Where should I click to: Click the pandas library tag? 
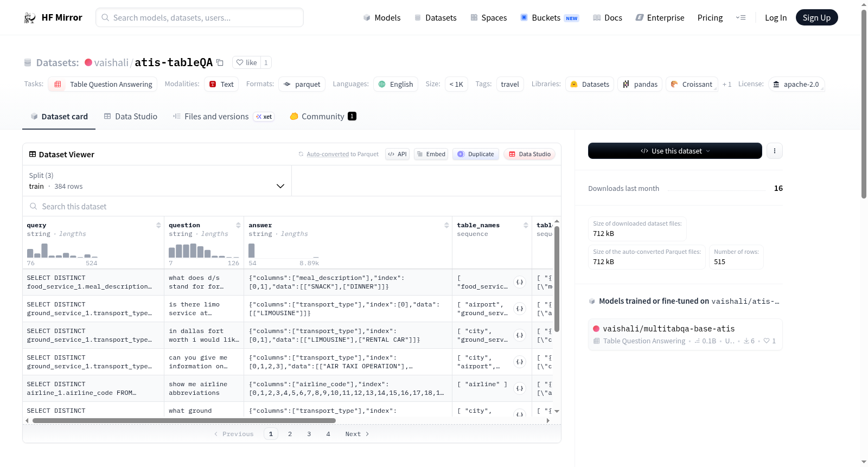[x=640, y=84]
